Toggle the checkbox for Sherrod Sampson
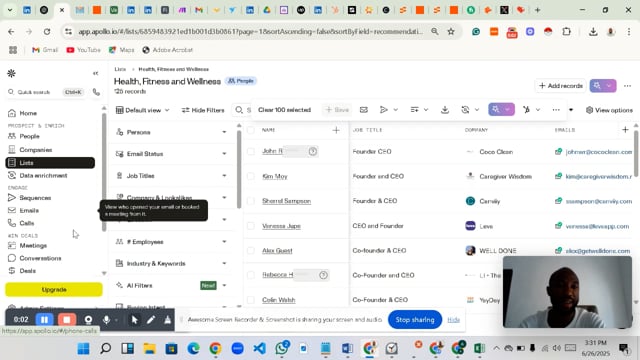This screenshot has height=360, width=640. (x=251, y=201)
